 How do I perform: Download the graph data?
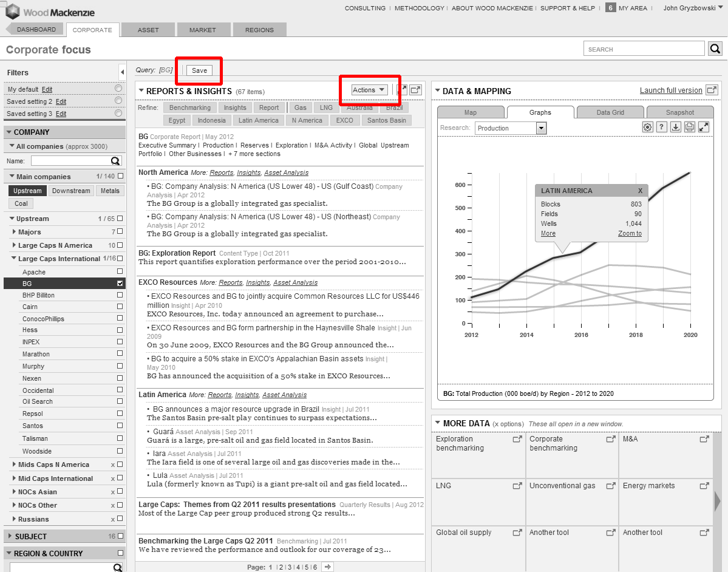tap(676, 128)
